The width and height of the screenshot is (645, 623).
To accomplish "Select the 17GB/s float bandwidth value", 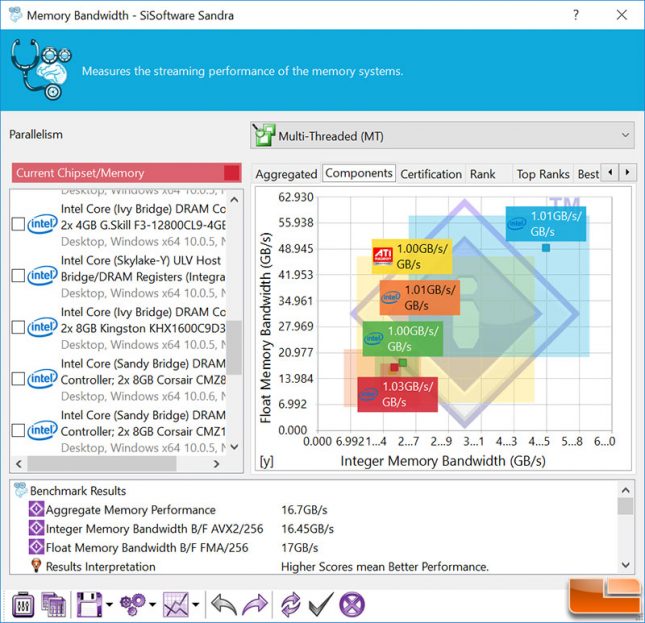I will click(299, 548).
